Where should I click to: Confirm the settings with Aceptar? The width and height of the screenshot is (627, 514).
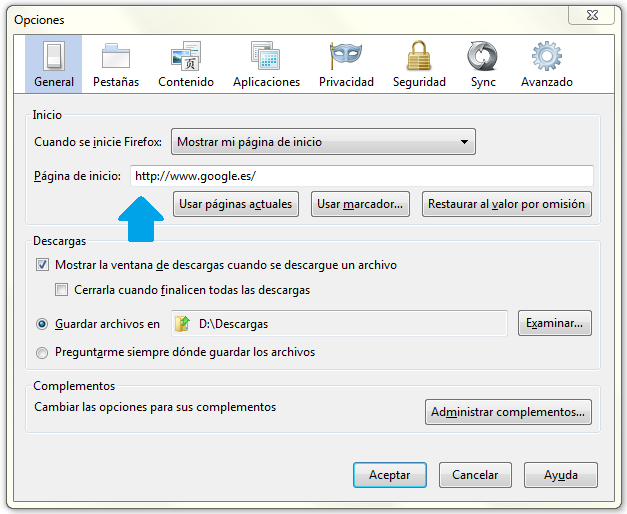(389, 475)
